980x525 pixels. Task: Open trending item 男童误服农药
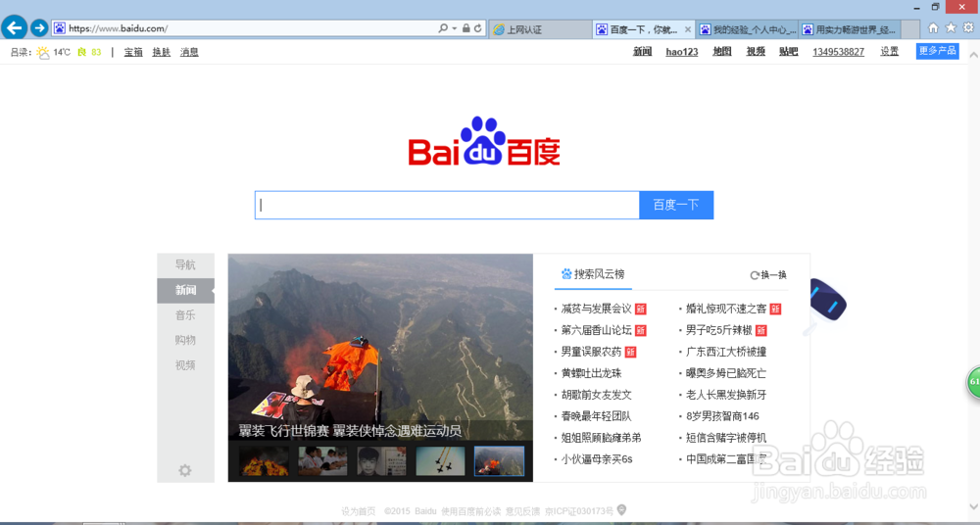[591, 352]
